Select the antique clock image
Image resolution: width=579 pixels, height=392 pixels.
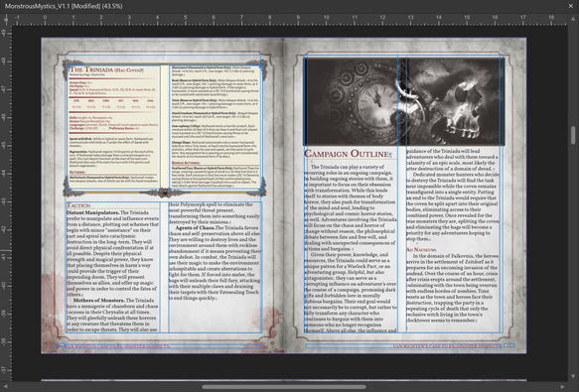[x=355, y=101]
